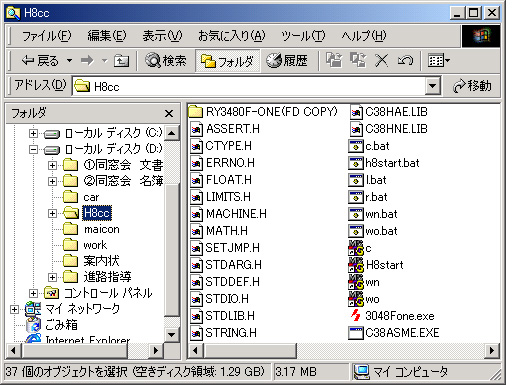This screenshot has height=385, width=512.
Task: Expand the マイ ネットワーク node
Action: 14,309
